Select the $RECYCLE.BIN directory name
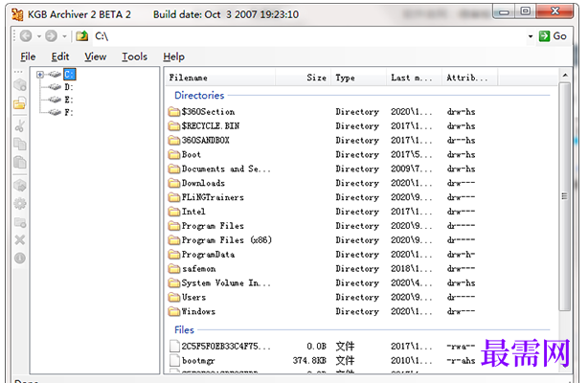Screen dimensions: 588x383 [211, 126]
